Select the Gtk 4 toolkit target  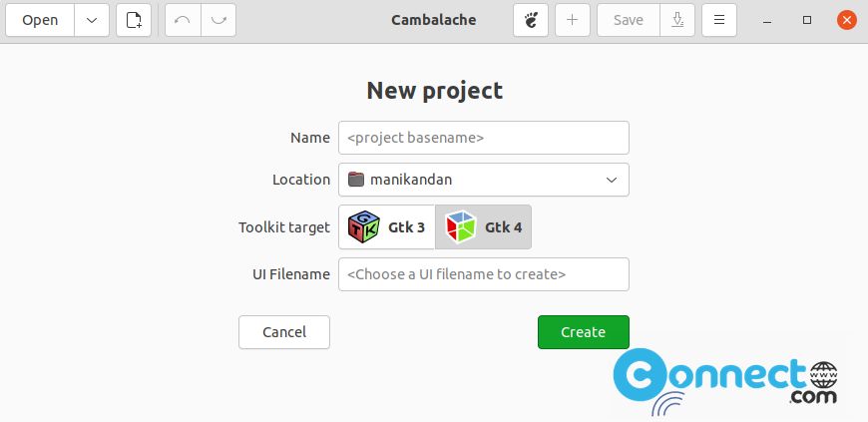[x=483, y=227]
